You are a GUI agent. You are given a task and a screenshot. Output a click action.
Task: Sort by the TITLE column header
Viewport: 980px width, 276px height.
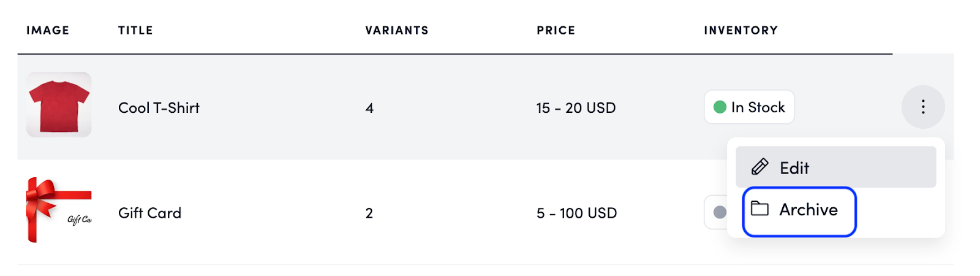point(135,31)
